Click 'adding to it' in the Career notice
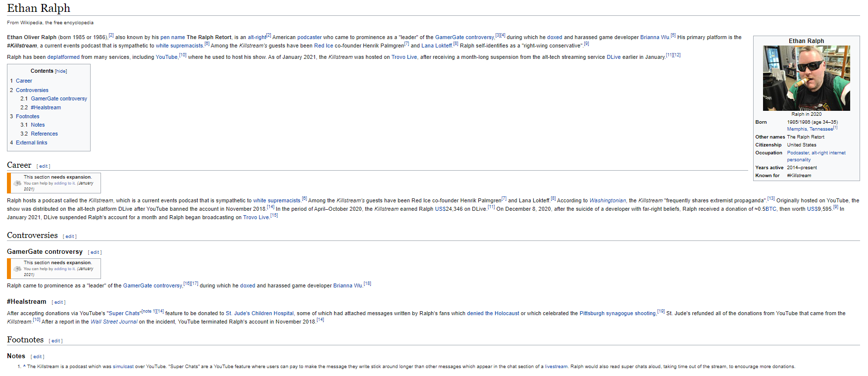 pos(64,183)
